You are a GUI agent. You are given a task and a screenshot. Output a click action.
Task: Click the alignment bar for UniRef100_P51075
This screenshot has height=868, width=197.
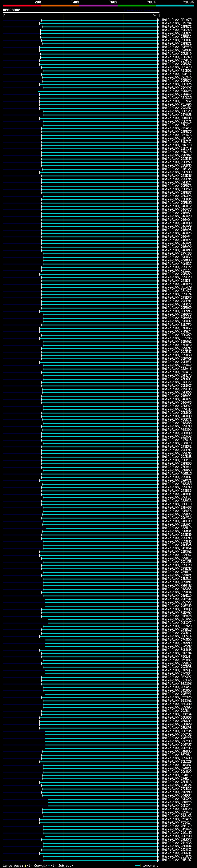click(100, 20)
